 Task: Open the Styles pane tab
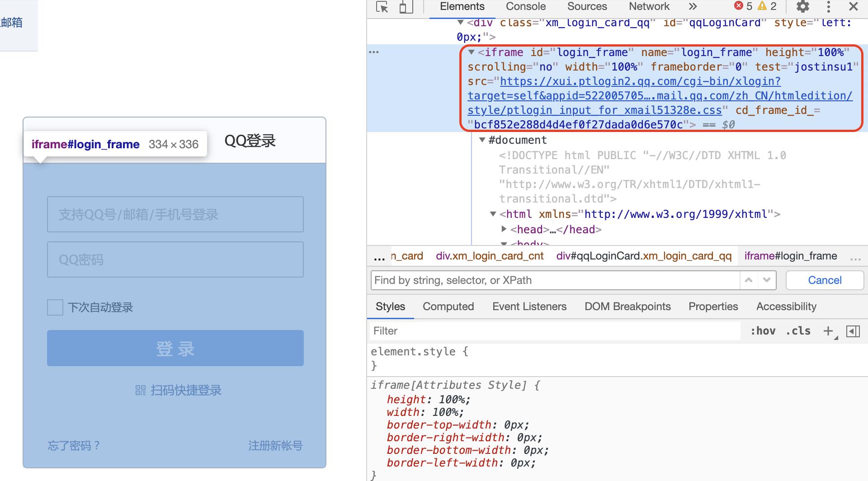pos(390,307)
